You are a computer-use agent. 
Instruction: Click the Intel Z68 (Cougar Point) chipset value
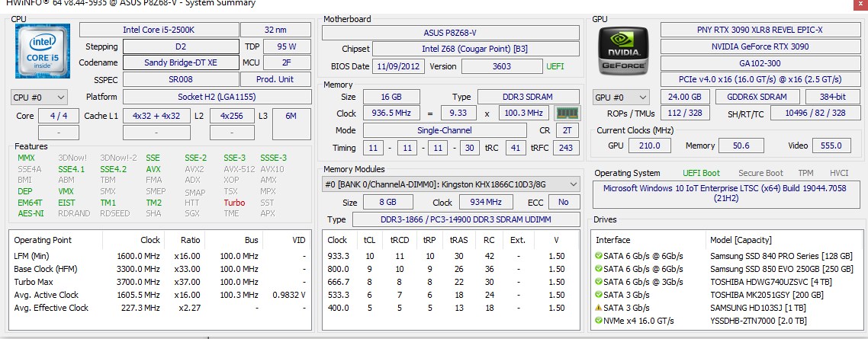475,50
